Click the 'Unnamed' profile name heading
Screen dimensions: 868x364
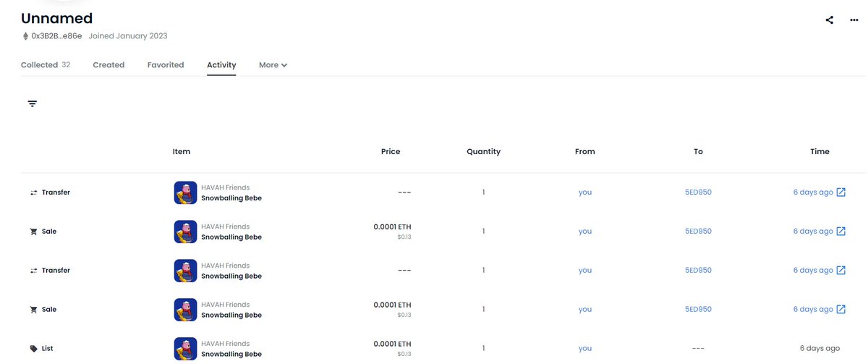coord(57,19)
